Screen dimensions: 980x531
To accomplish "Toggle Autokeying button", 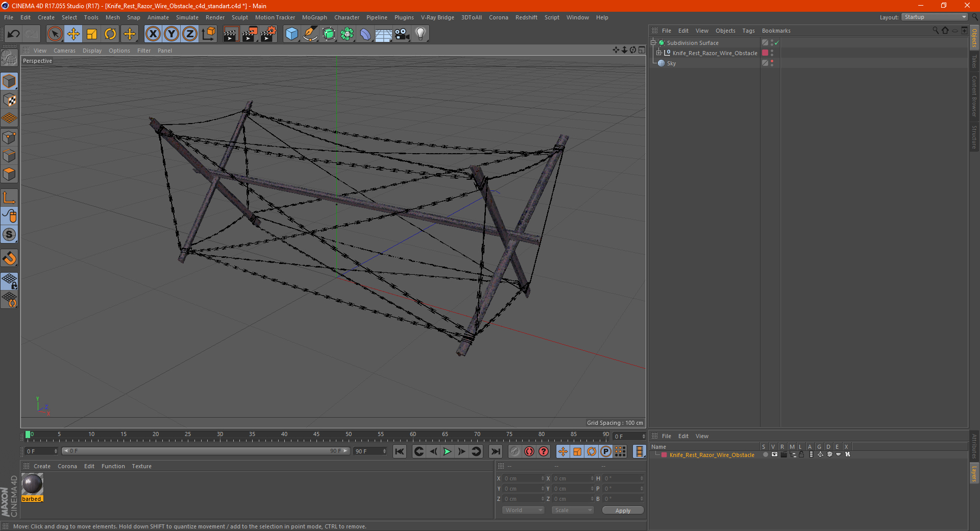I will (x=529, y=451).
